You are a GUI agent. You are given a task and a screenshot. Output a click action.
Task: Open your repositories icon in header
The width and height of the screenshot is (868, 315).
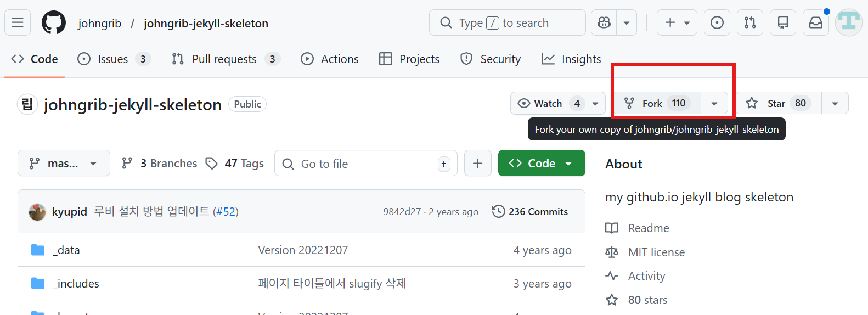pyautogui.click(x=783, y=22)
